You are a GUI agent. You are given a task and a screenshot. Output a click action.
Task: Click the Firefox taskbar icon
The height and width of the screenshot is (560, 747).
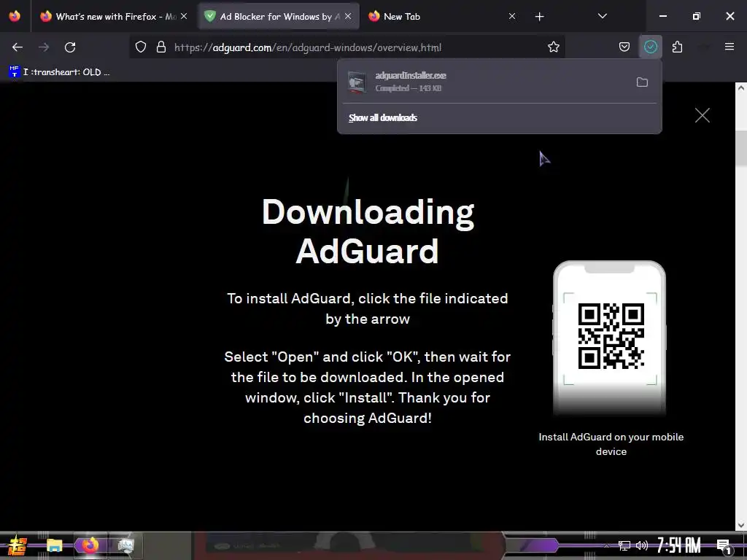90,545
